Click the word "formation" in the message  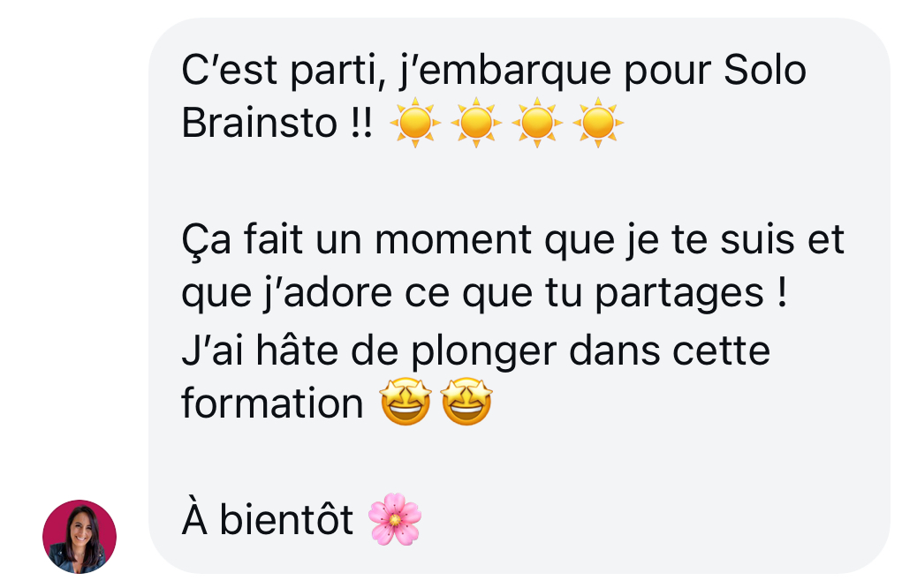pyautogui.click(x=273, y=403)
